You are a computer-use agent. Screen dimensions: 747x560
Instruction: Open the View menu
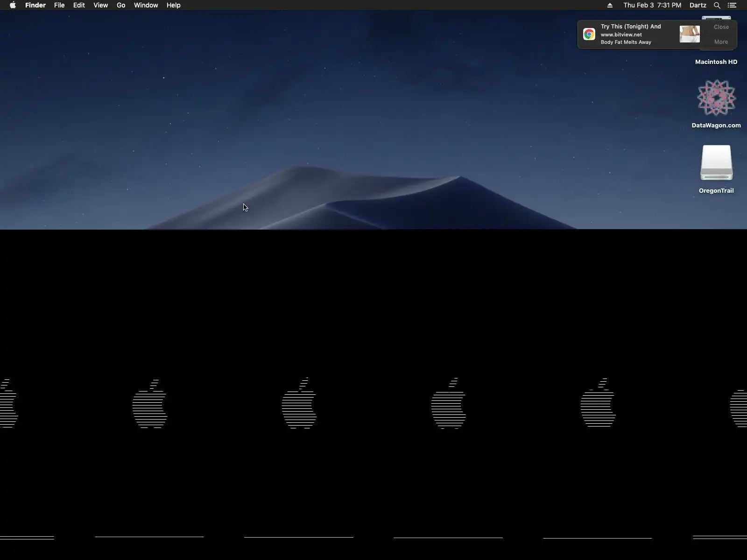pos(101,5)
